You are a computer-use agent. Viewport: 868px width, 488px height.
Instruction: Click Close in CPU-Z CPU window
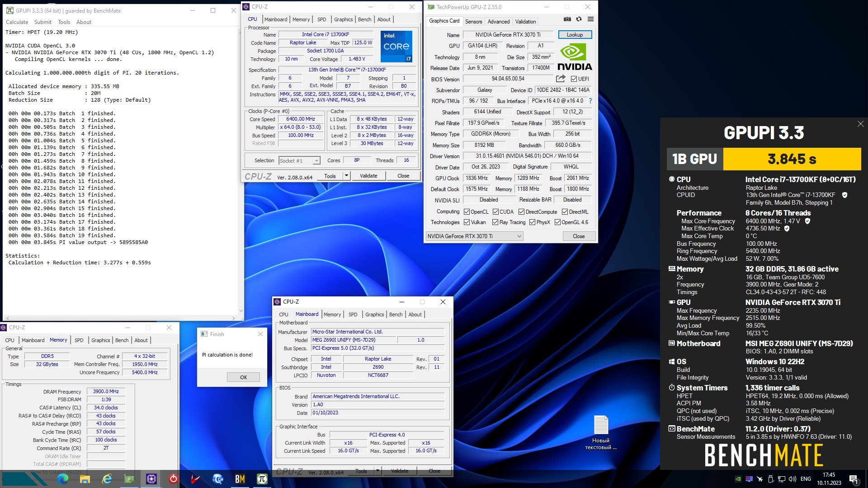(403, 176)
